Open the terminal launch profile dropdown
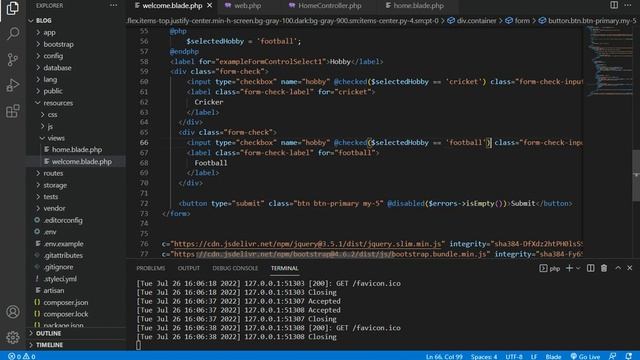The width and height of the screenshot is (640, 360). pyautogui.click(x=578, y=268)
